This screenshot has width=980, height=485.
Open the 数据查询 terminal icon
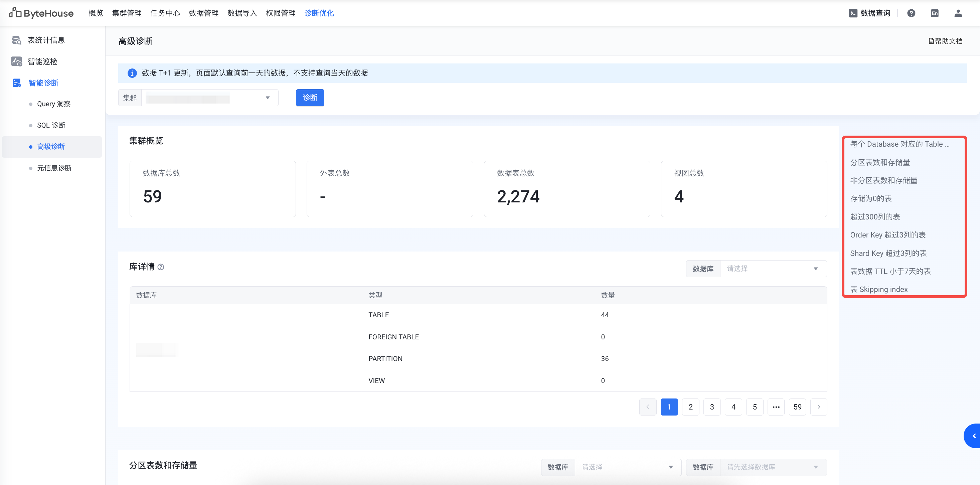(x=853, y=13)
